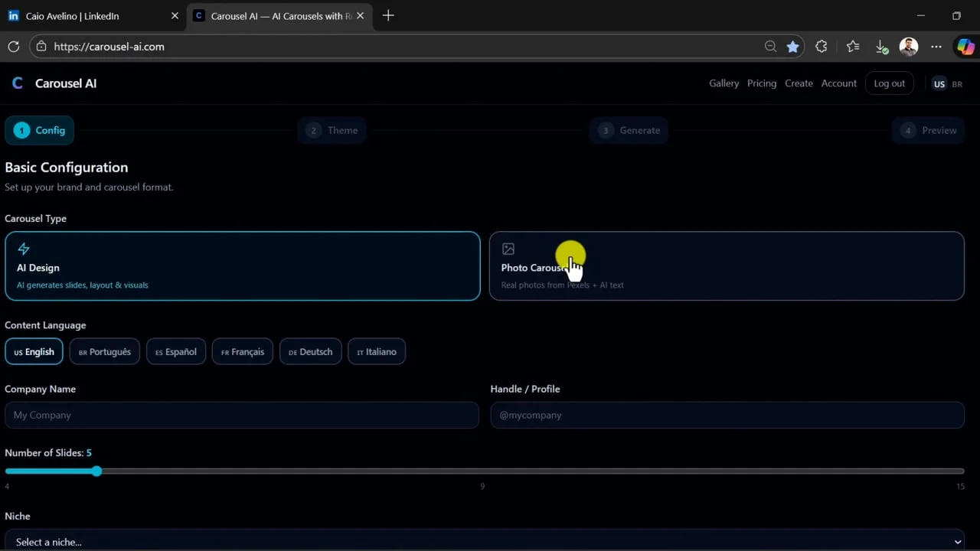Click the Company Name input field
Viewport: 980px width, 551px height.
242,415
